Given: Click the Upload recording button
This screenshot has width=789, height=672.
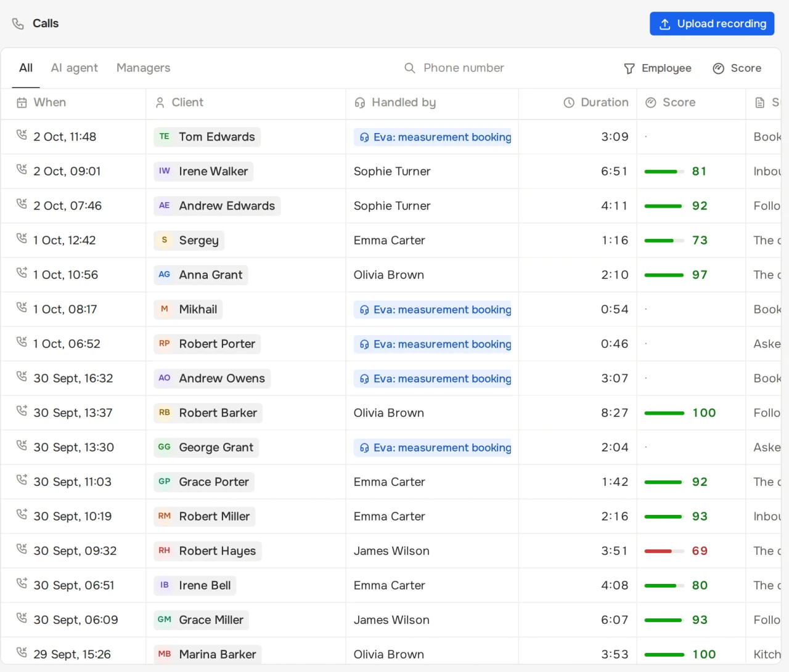Looking at the screenshot, I should [712, 23].
